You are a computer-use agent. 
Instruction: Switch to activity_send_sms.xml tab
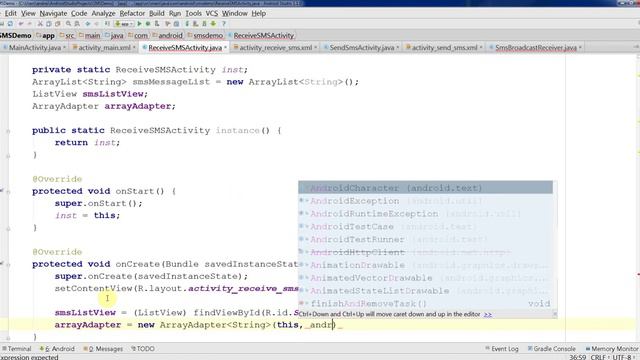(x=444, y=48)
